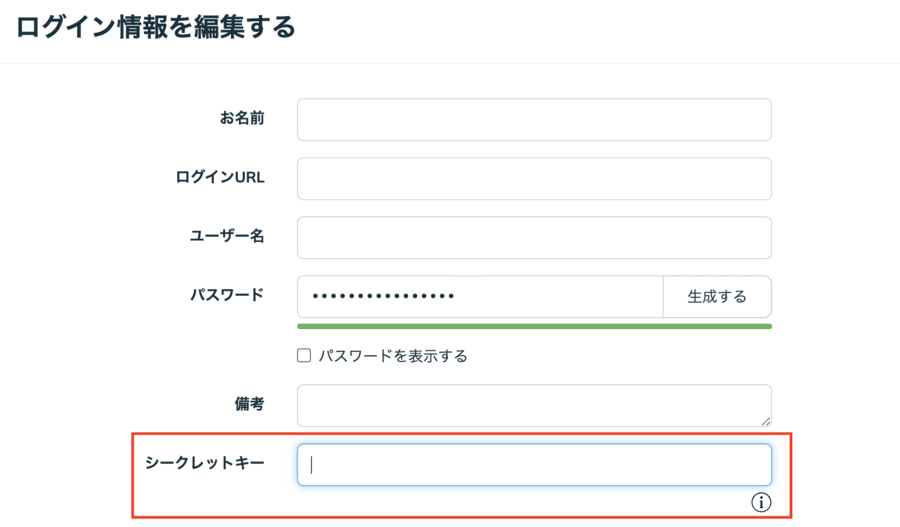Focus the シークレットキー input field
The height and width of the screenshot is (527, 900).
tap(534, 465)
